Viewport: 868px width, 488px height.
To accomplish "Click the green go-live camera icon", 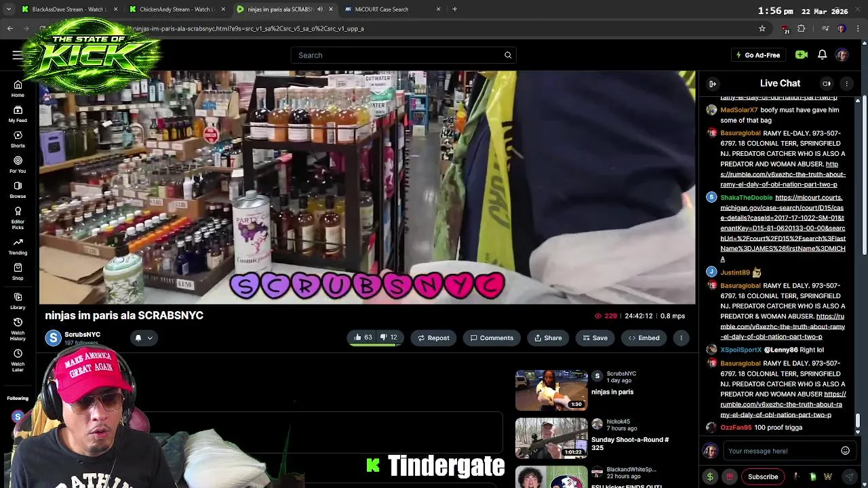I will tap(802, 55).
